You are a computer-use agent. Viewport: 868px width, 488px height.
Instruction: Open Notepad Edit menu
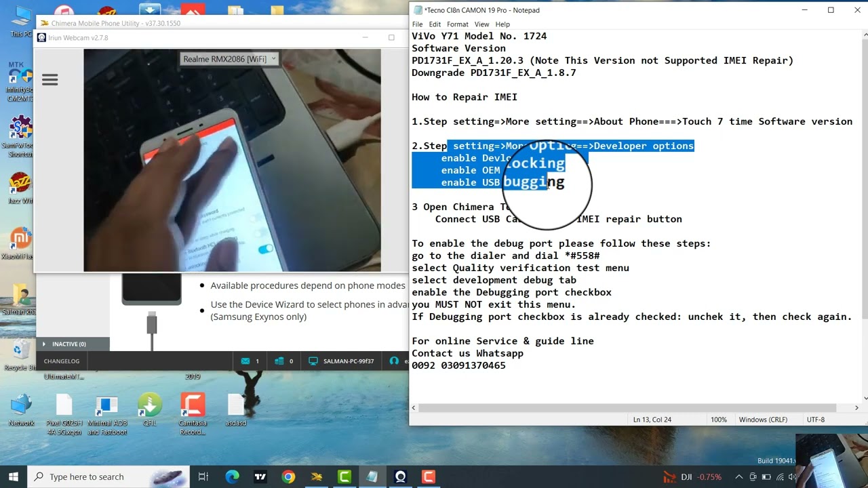point(435,24)
